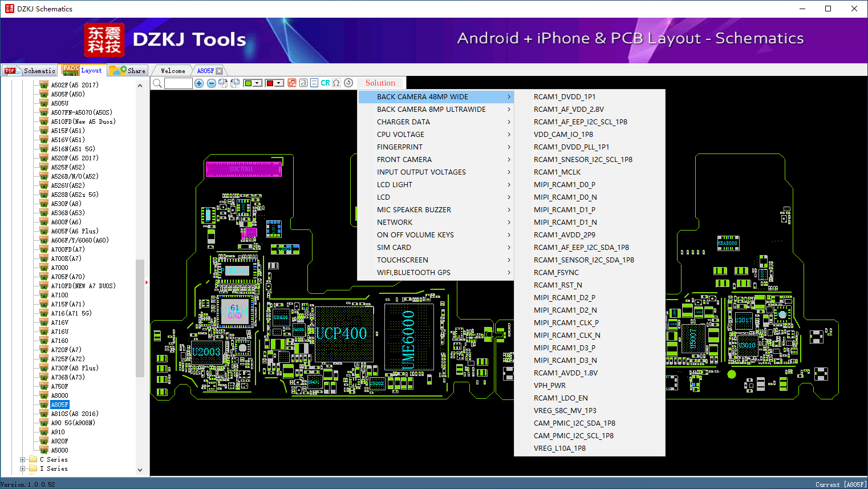Expand the C Series tree node
868x489 pixels.
click(22, 459)
